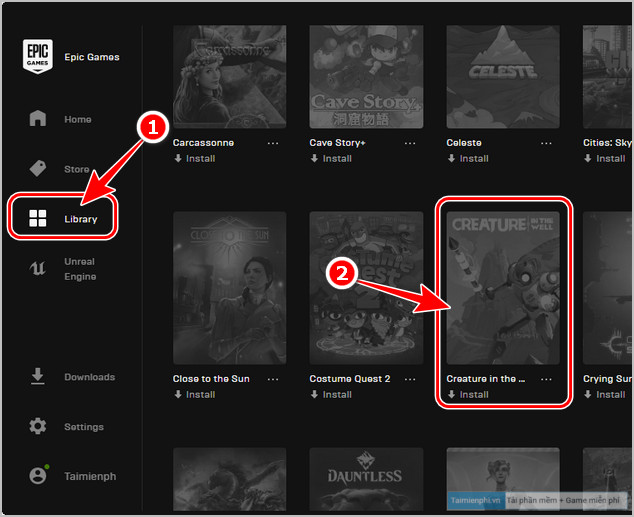Open the Cave Story+ cover art
The image size is (634, 517).
coord(366,77)
